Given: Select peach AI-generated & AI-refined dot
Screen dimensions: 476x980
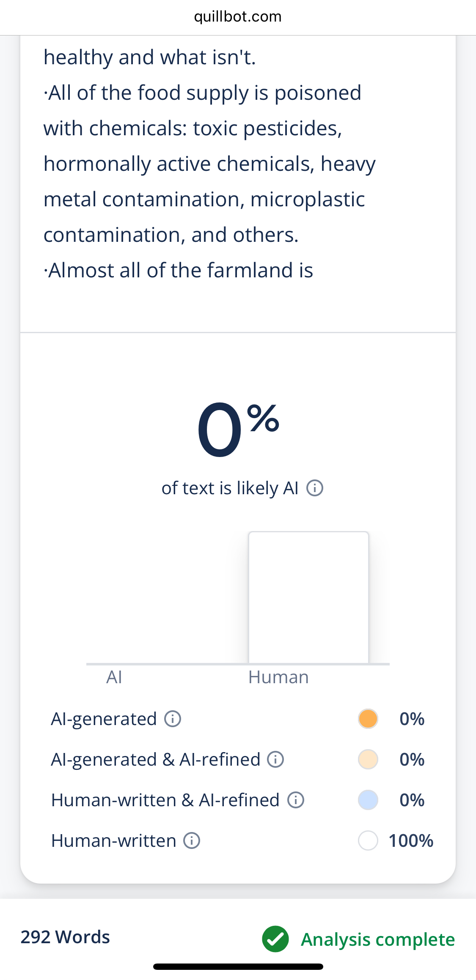Looking at the screenshot, I should tap(368, 759).
